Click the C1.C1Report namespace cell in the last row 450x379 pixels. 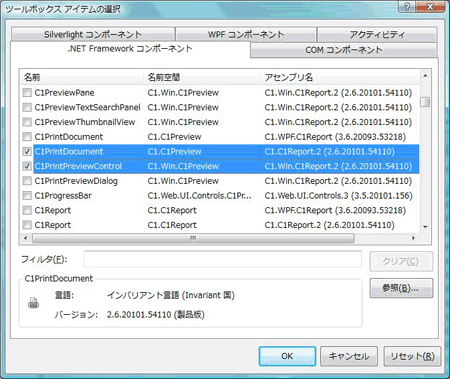(x=172, y=225)
